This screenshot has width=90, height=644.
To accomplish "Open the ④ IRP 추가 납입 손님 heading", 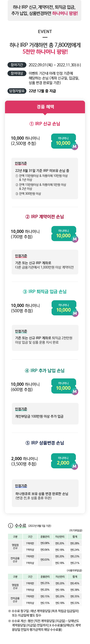I will point(45,370).
